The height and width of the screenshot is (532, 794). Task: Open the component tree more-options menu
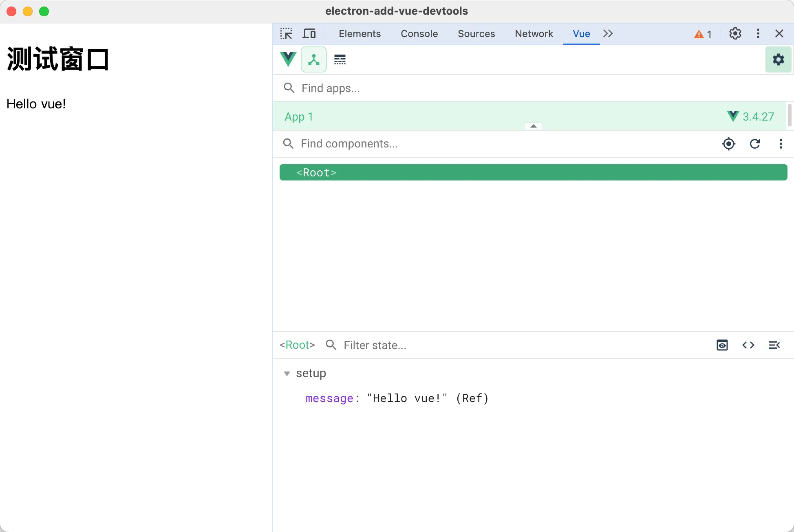(781, 144)
